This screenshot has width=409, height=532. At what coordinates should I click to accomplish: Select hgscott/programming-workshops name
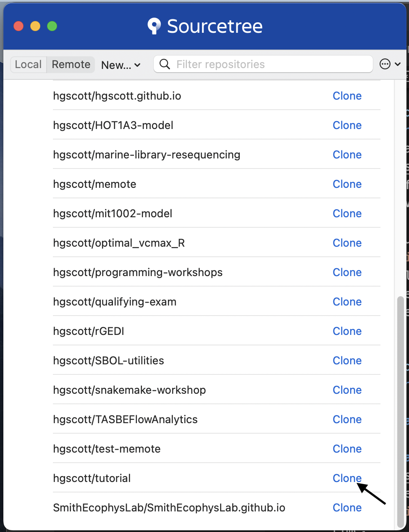click(x=138, y=272)
